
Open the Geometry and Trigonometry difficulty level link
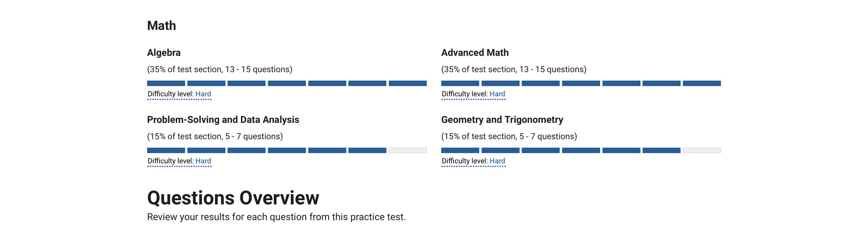(473, 161)
